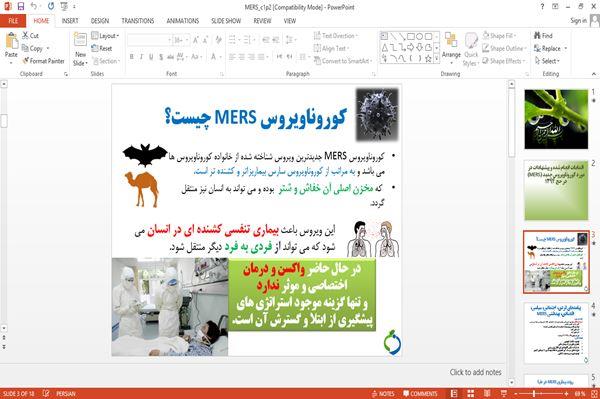Switch to Slide Sorter view
Viewport: 600px width, 399px height.
click(471, 394)
